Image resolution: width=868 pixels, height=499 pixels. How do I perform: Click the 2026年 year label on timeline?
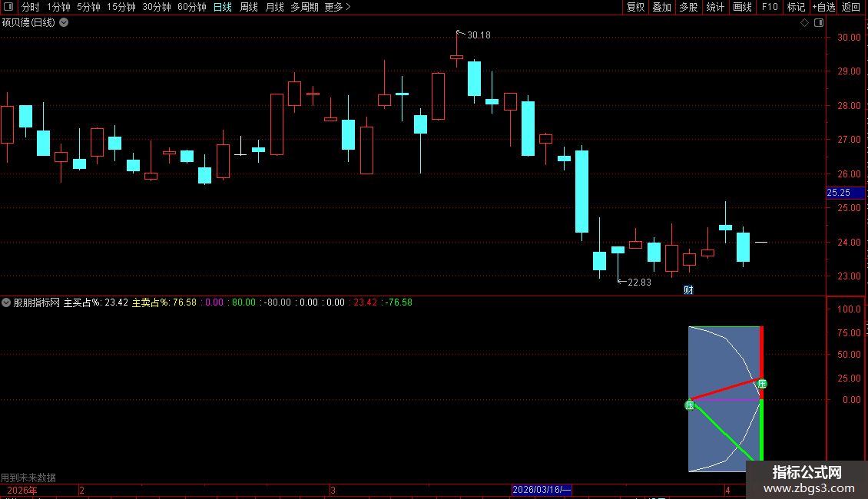point(22,490)
